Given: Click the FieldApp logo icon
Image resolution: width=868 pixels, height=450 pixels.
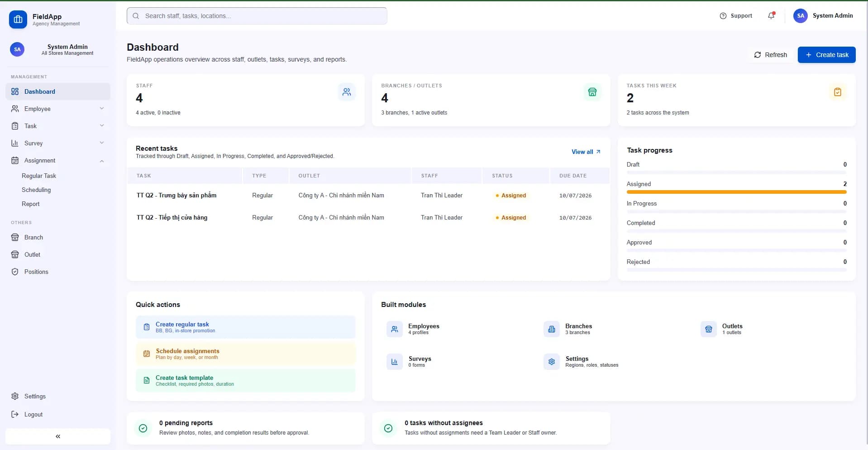Looking at the screenshot, I should (18, 19).
